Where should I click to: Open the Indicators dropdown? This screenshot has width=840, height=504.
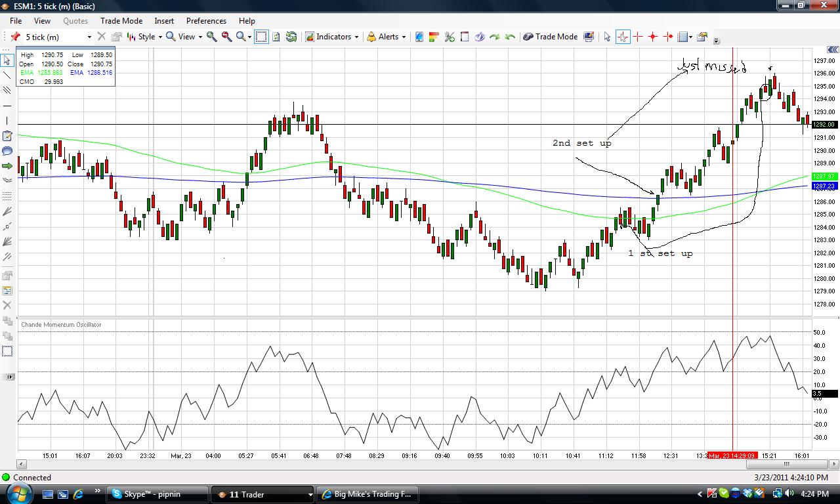click(x=332, y=37)
